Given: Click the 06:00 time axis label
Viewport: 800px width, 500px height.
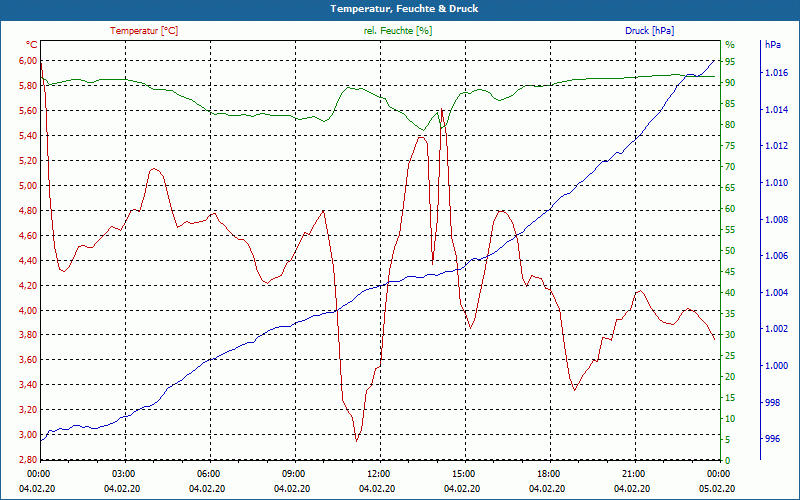Looking at the screenshot, I should pyautogui.click(x=208, y=474).
